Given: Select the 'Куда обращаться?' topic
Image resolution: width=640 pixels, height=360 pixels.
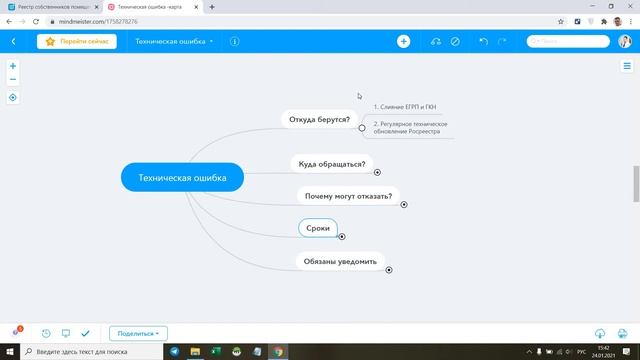Looking at the screenshot, I should tap(332, 164).
